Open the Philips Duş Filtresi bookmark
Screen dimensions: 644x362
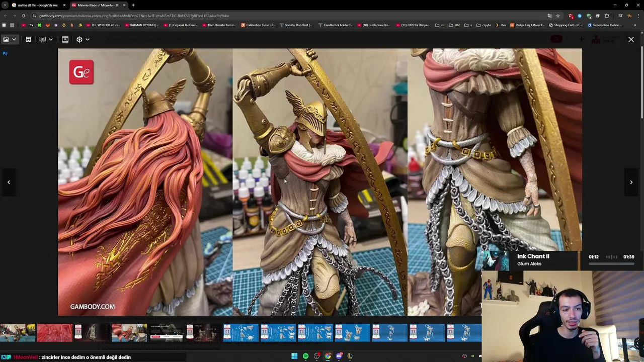527,25
